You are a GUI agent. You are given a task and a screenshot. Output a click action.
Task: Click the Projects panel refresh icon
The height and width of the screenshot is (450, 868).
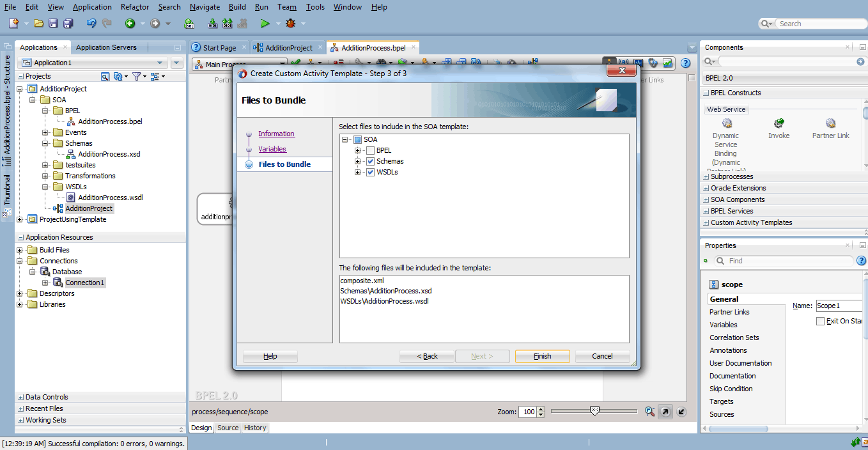click(118, 76)
